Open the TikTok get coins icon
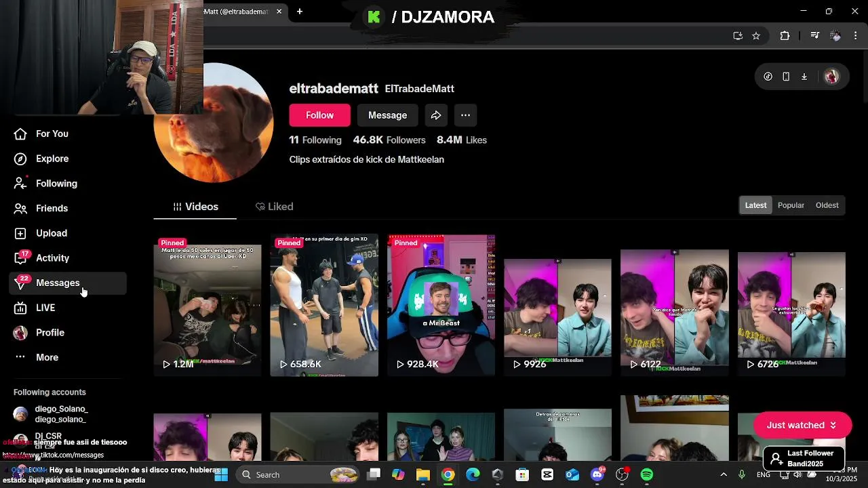The height and width of the screenshot is (488, 868). click(768, 77)
